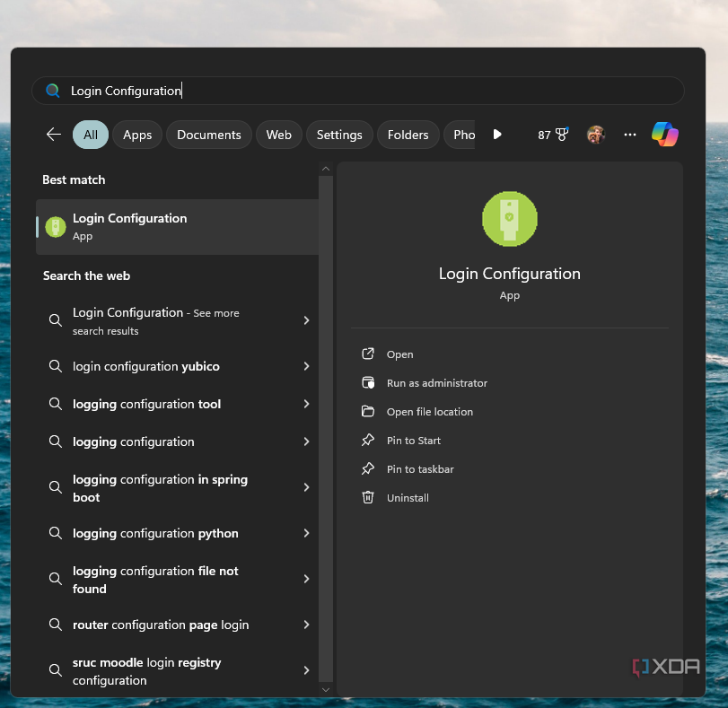Click the Login Configuration app icon in best match
Image resolution: width=728 pixels, height=708 pixels.
56,227
